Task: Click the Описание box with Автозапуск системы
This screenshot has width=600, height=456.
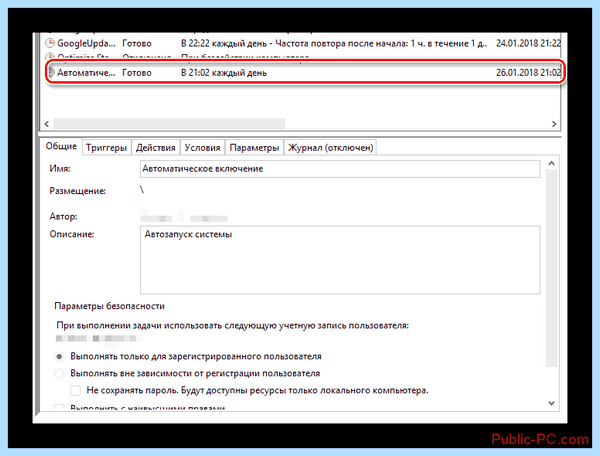Action: click(x=340, y=260)
